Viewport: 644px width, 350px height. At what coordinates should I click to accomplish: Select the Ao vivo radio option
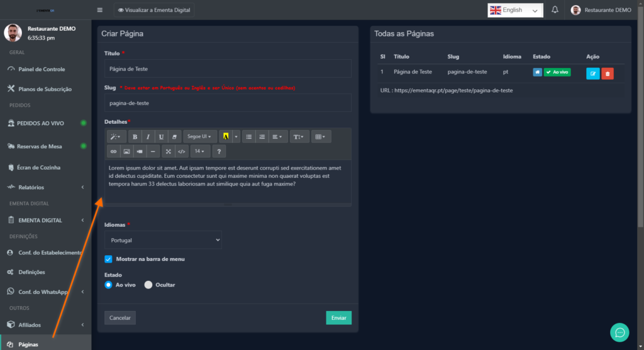click(x=108, y=285)
